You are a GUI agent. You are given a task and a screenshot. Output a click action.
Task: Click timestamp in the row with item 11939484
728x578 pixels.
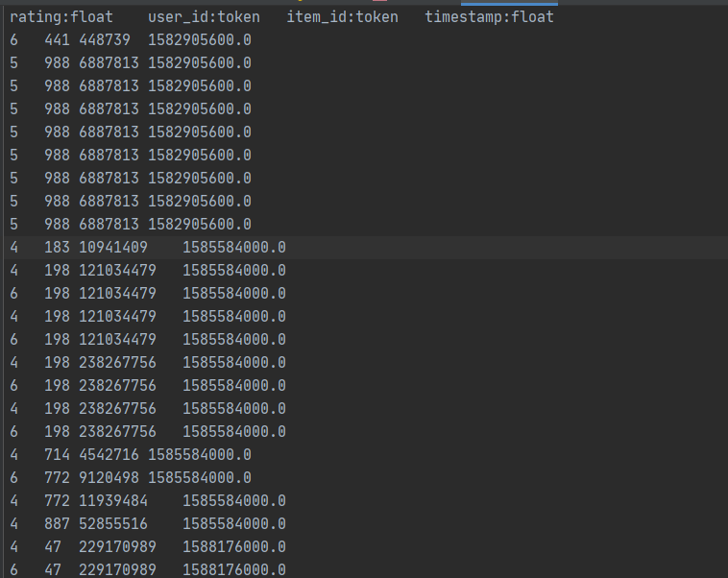coord(233,500)
